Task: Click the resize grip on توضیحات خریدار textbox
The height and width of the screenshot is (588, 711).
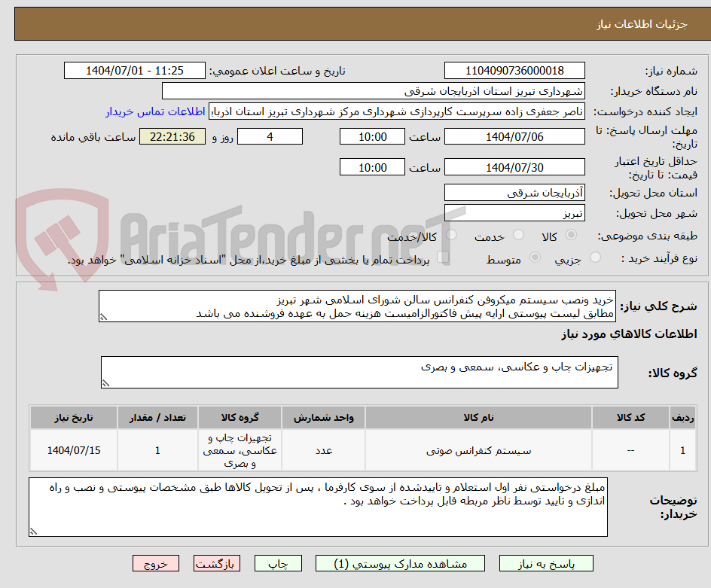Action: pos(32,532)
